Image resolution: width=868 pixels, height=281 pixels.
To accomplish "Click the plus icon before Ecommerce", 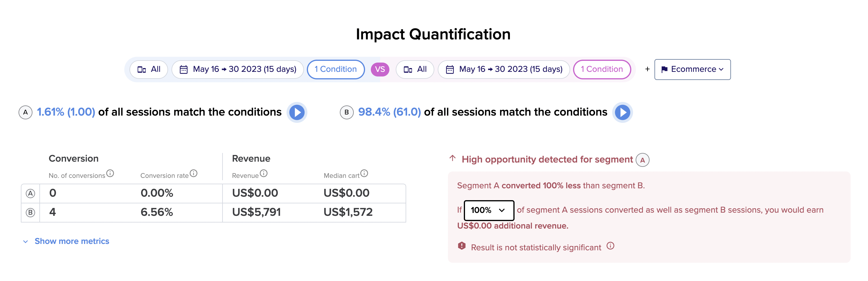I will 647,69.
